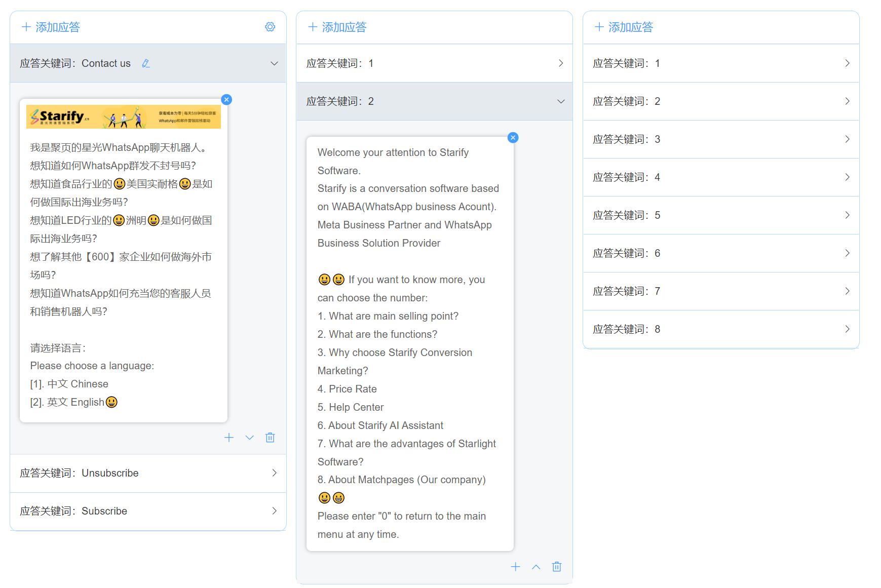
Task: Click 添加应答 in the middle panel
Action: pos(337,27)
